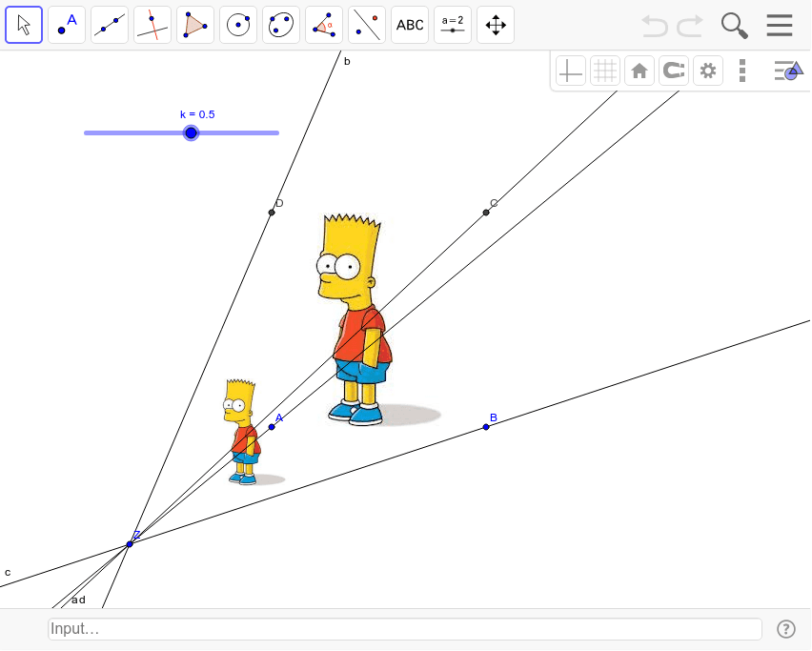Click the Undo arrow
This screenshot has width=812, height=651.
pos(655,26)
